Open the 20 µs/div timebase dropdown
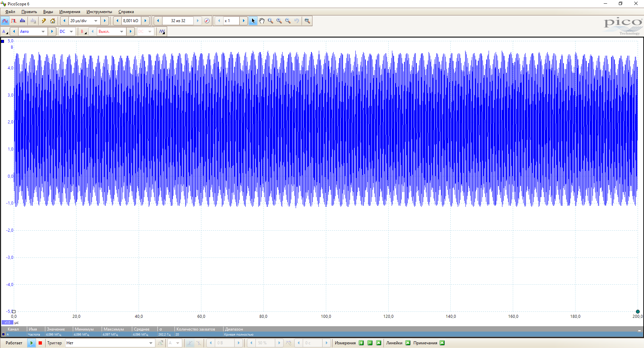644x348 pixels. [x=96, y=21]
